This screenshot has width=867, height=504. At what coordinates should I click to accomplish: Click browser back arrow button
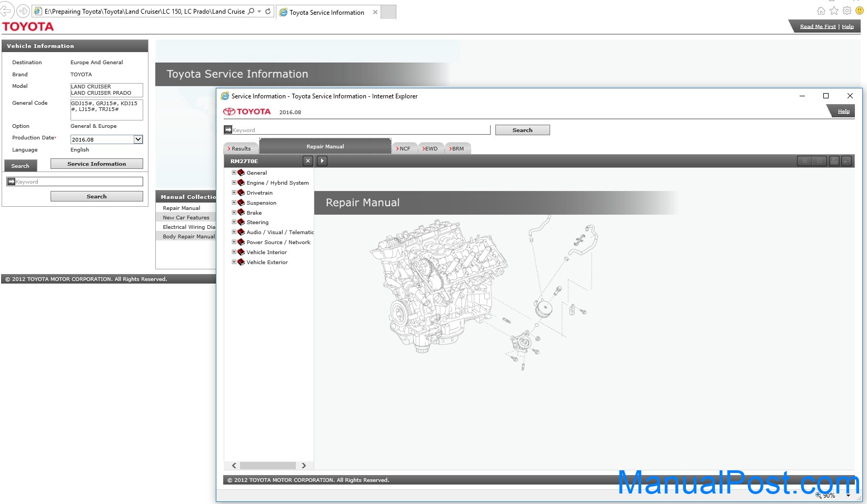point(6,11)
